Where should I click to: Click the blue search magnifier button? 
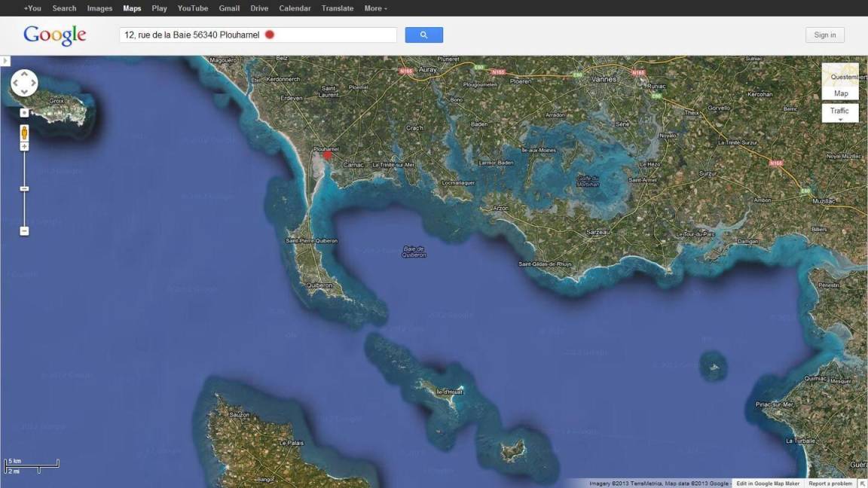coord(423,35)
